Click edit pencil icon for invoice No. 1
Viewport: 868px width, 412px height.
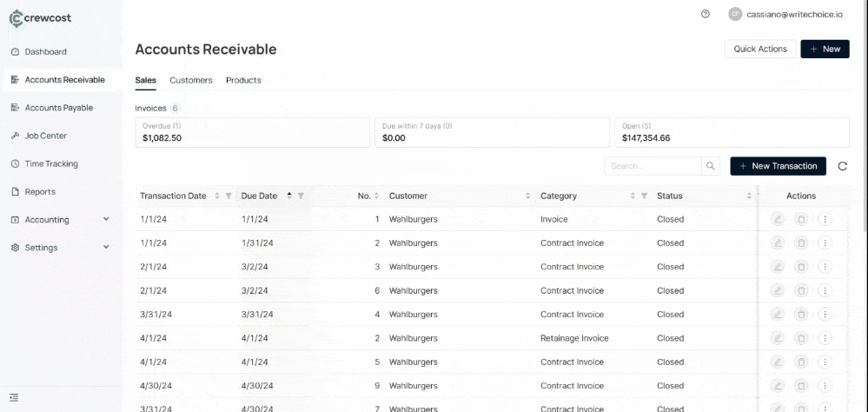pyautogui.click(x=778, y=219)
